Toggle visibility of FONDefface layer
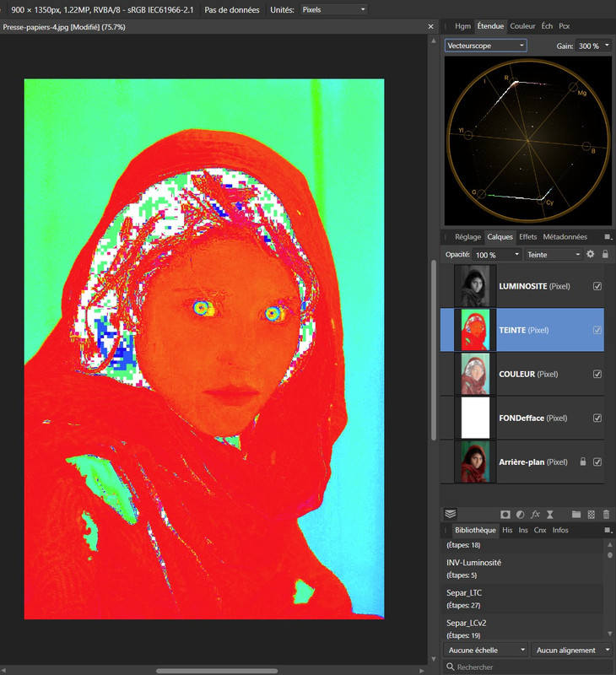Image resolution: width=616 pixels, height=675 pixels. click(597, 418)
